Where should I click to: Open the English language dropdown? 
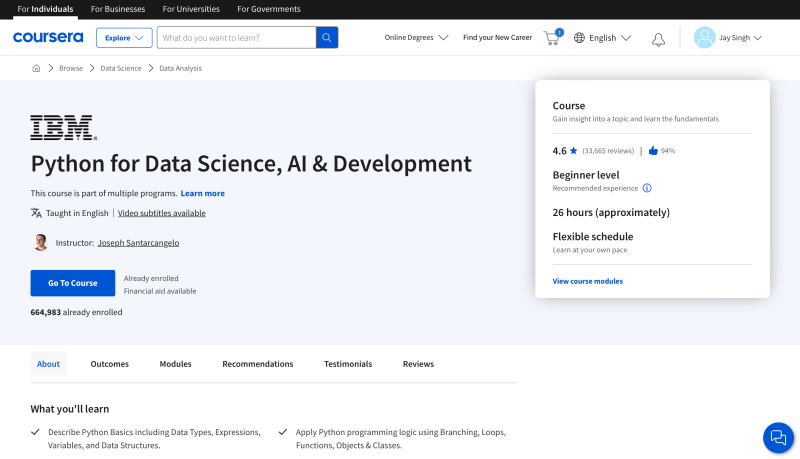coord(610,38)
